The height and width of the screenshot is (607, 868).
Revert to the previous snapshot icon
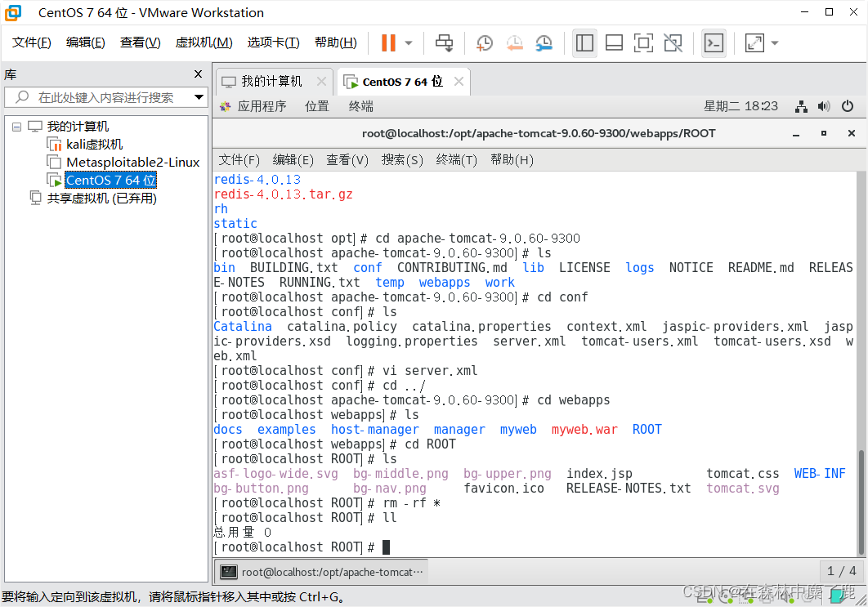[x=514, y=42]
